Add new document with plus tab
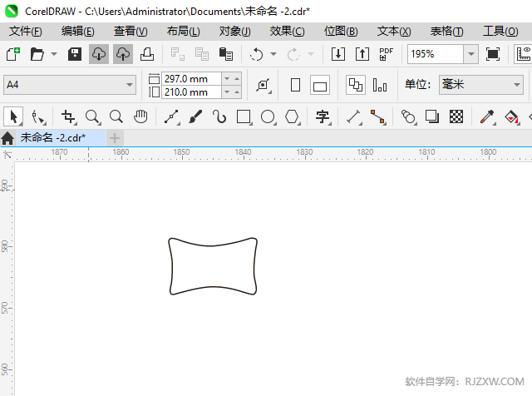Screen dimensions: 532x396 click(x=115, y=138)
